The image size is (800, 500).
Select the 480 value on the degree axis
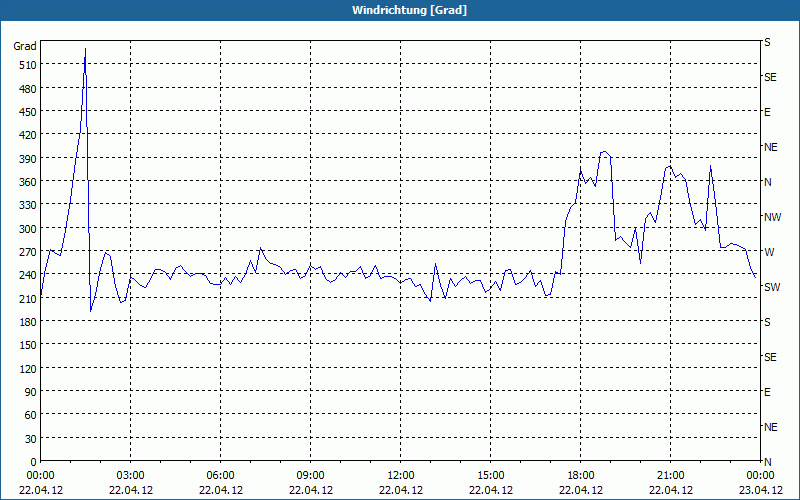click(x=28, y=89)
